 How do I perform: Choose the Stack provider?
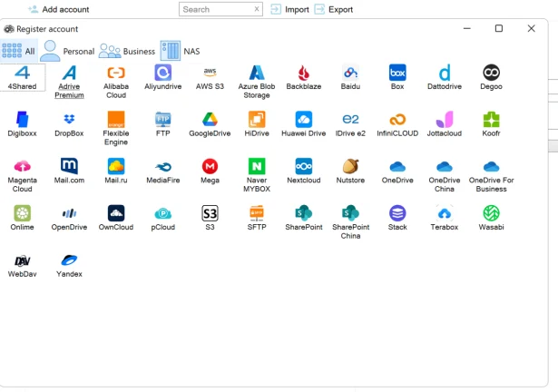point(397,218)
